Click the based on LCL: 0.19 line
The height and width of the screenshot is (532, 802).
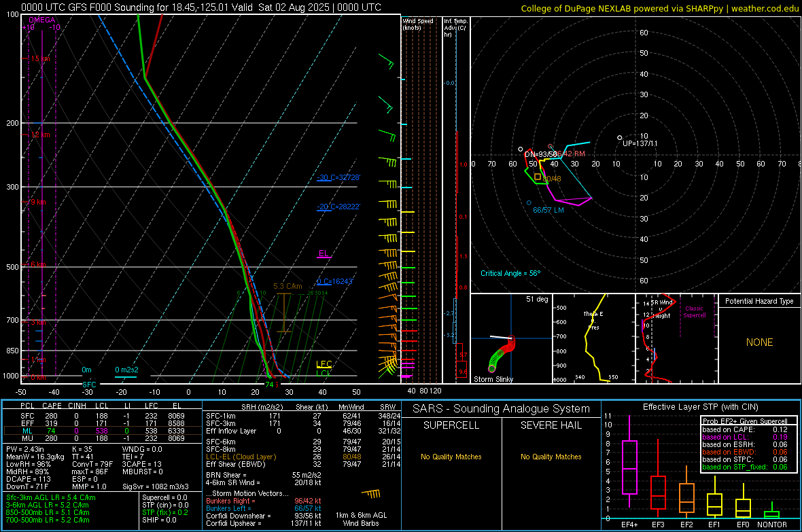[x=745, y=437]
